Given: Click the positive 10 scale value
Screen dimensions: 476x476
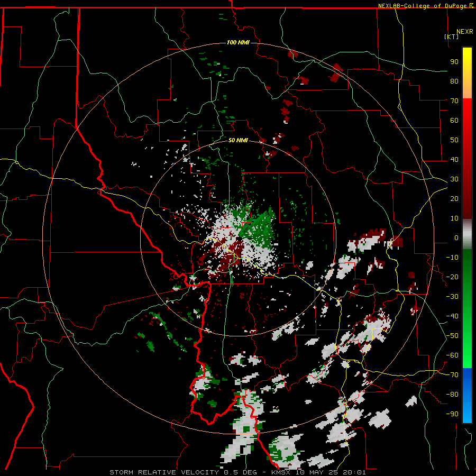Looking at the screenshot, I should pos(454,218).
